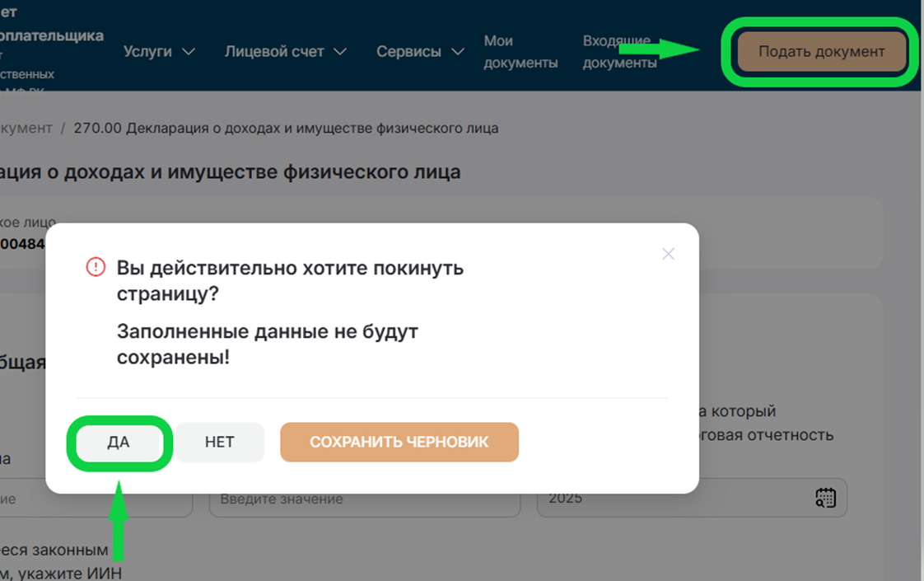Go to Мои документы
The height and width of the screenshot is (581, 924).
(x=520, y=52)
